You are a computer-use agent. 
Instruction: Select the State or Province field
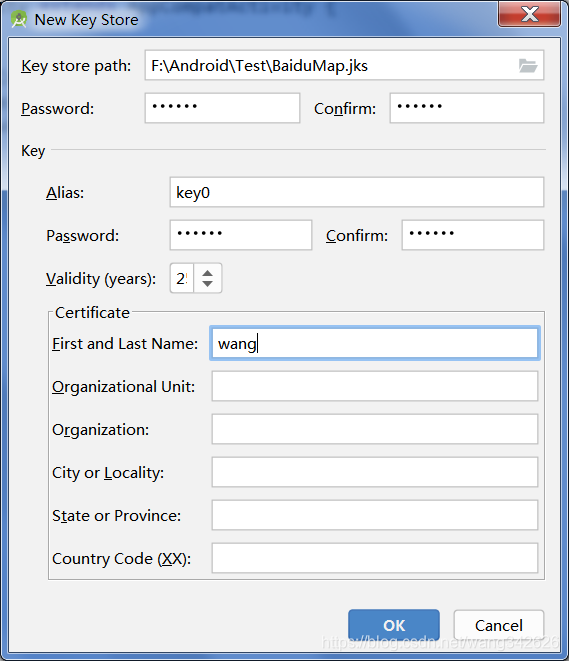375,515
